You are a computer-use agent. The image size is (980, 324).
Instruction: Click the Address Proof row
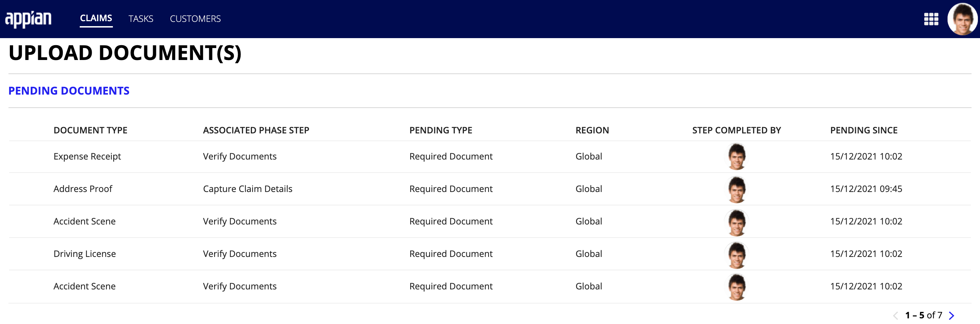tap(83, 188)
